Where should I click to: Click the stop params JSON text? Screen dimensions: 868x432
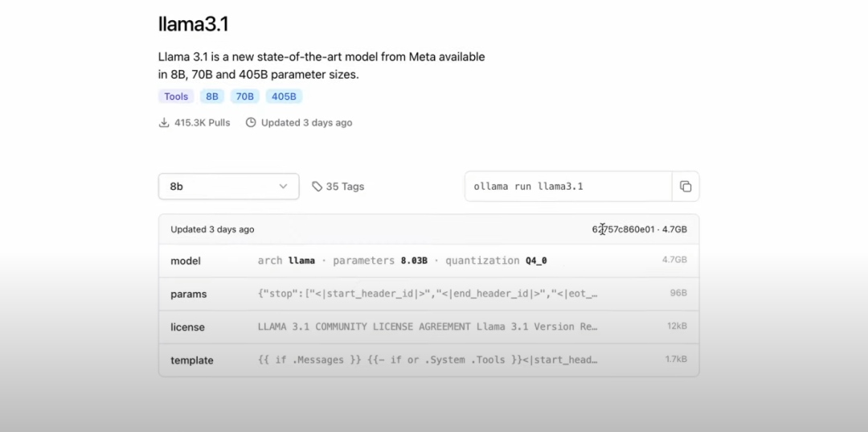[x=428, y=294]
